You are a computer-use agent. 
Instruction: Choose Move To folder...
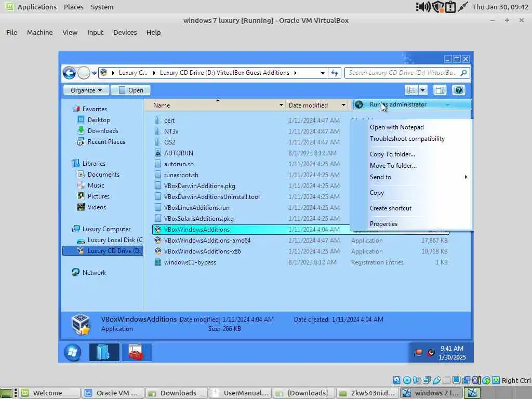click(x=393, y=166)
